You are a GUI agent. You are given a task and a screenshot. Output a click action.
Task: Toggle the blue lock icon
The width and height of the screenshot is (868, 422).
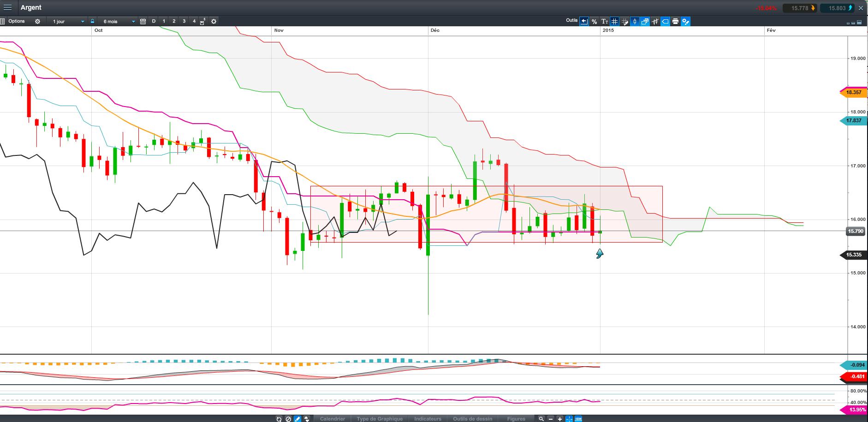(92, 21)
